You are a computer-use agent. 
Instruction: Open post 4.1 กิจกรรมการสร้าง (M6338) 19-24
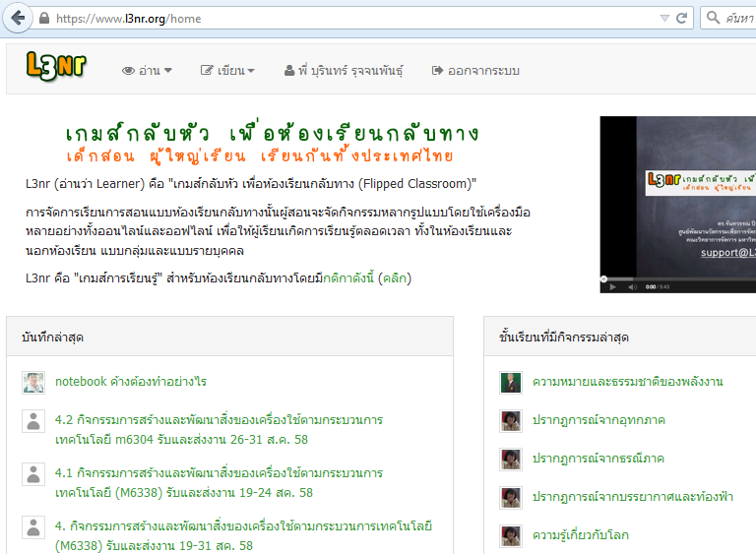pos(219,482)
